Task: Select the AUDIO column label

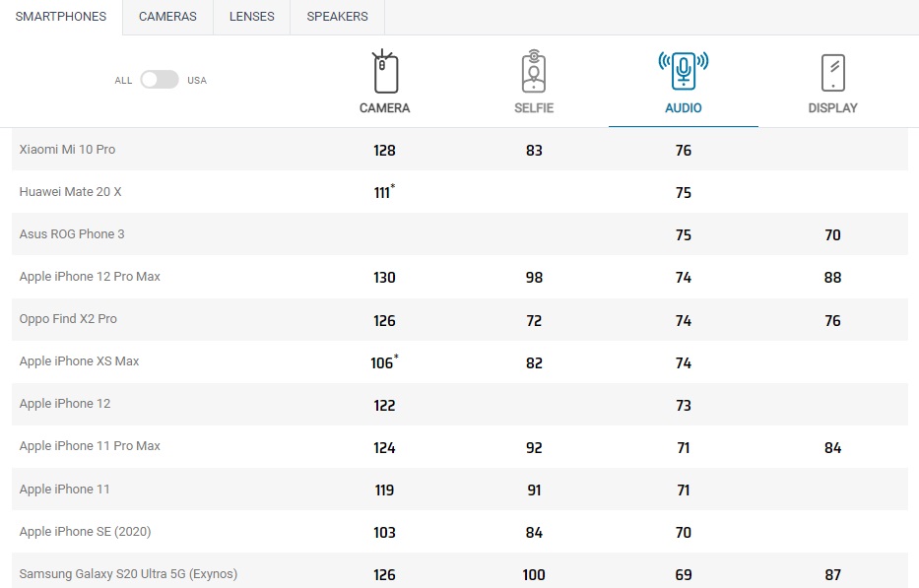Action: pyautogui.click(x=683, y=108)
